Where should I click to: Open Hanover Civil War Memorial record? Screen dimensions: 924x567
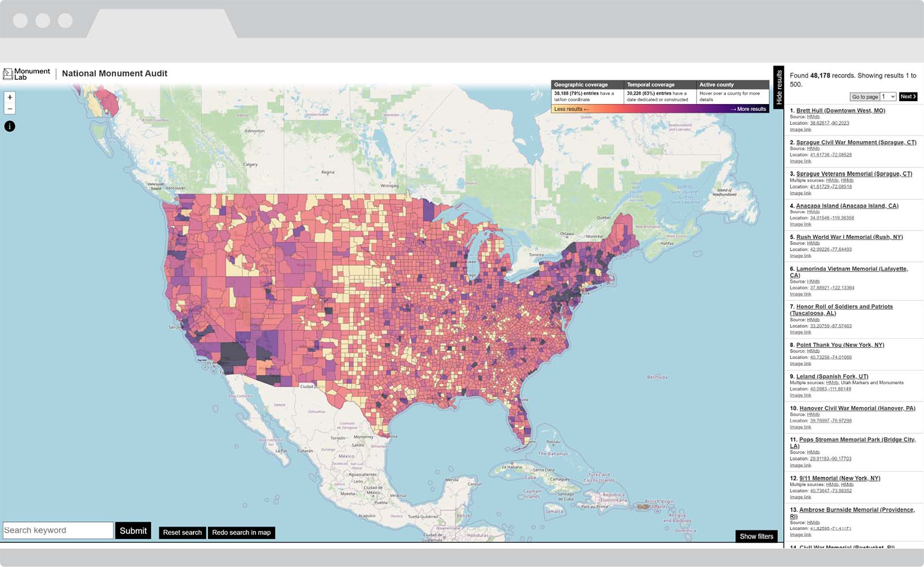[857, 408]
